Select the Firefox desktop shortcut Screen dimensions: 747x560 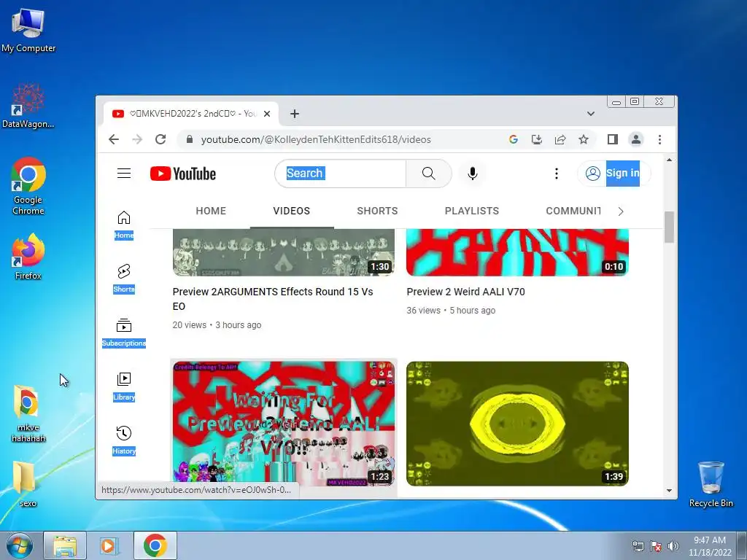(28, 257)
